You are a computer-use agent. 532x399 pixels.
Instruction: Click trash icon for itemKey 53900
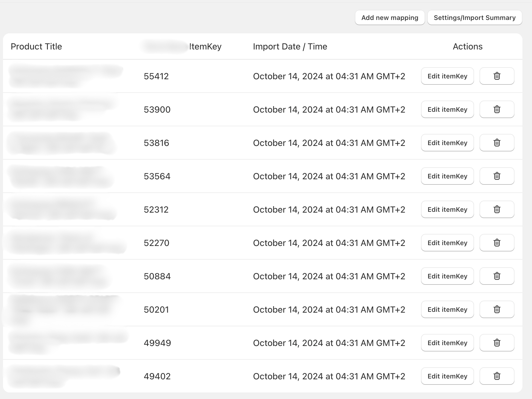(x=497, y=109)
